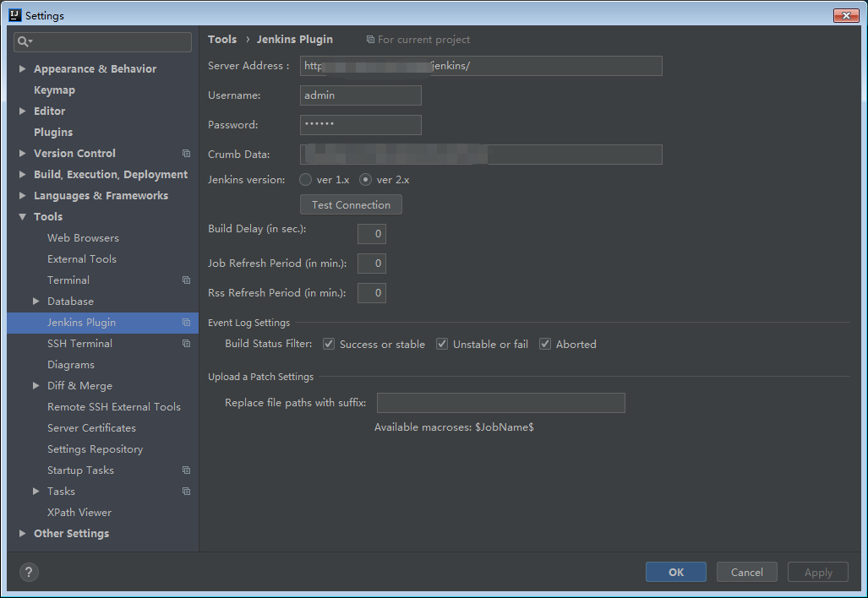Click Rss Refresh Period value field
Screen dimensions: 868x598
coord(371,293)
